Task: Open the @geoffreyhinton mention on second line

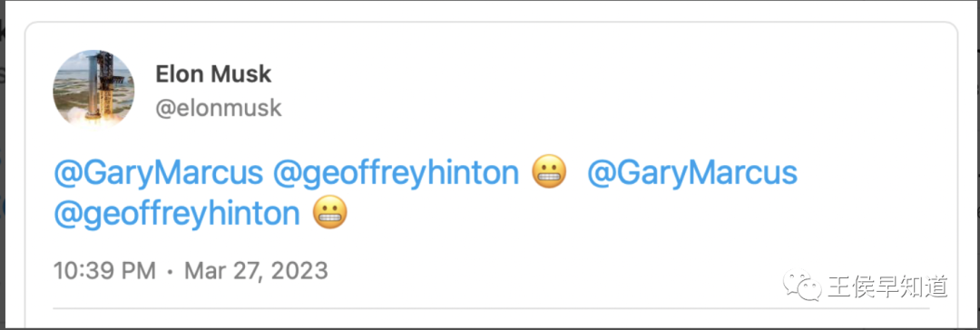Action: point(177,214)
